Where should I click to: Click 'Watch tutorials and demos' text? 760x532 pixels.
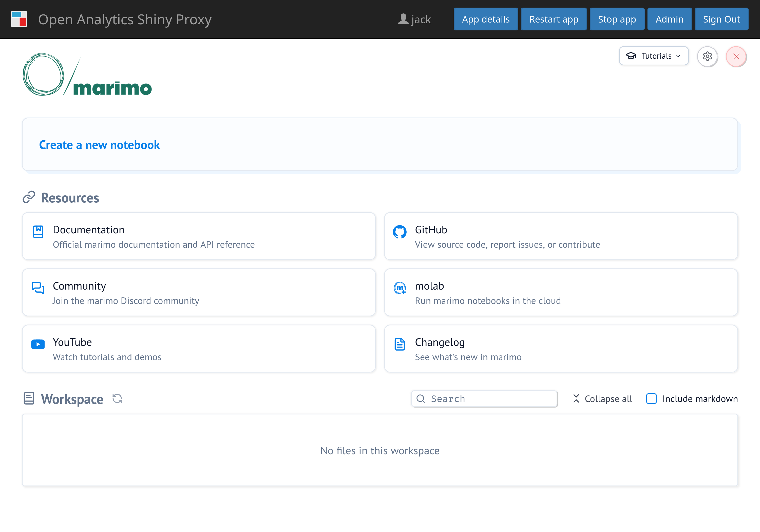[x=107, y=357]
